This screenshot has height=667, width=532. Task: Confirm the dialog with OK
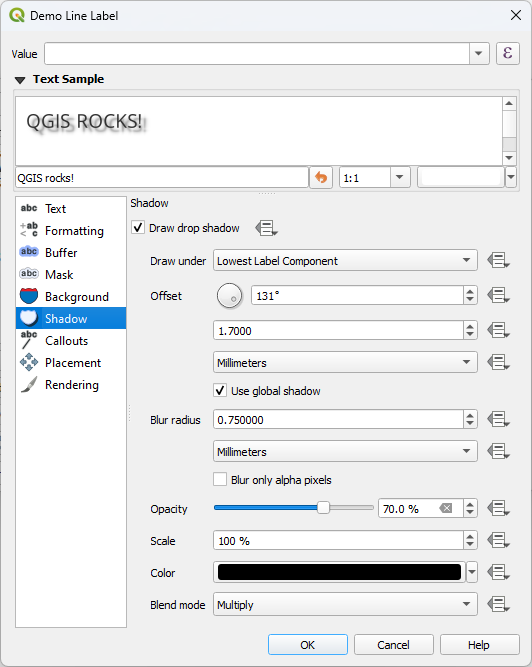pyautogui.click(x=307, y=645)
